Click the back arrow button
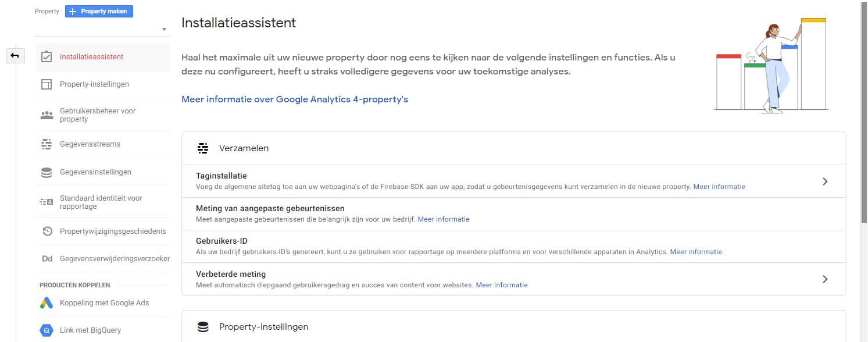Screen dimensions: 868x342 15,56
